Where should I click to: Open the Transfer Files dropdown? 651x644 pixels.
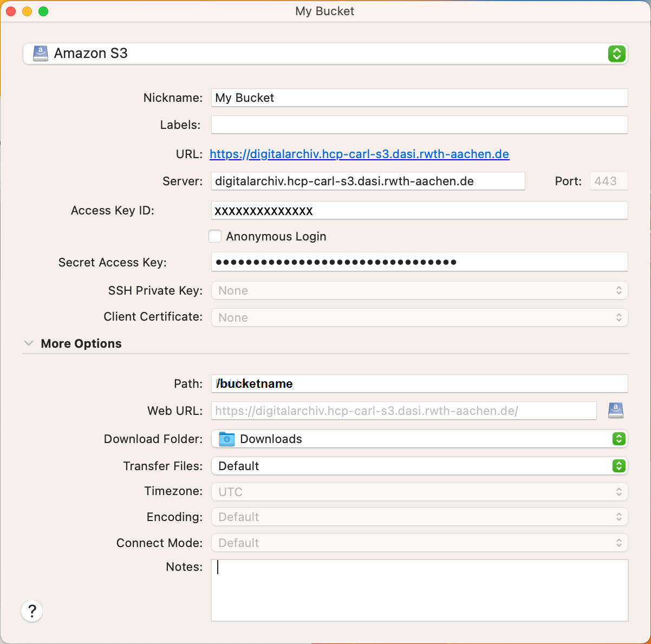click(x=419, y=466)
